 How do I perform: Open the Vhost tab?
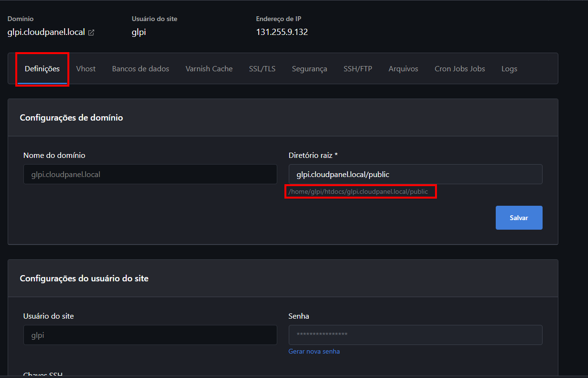pyautogui.click(x=86, y=69)
